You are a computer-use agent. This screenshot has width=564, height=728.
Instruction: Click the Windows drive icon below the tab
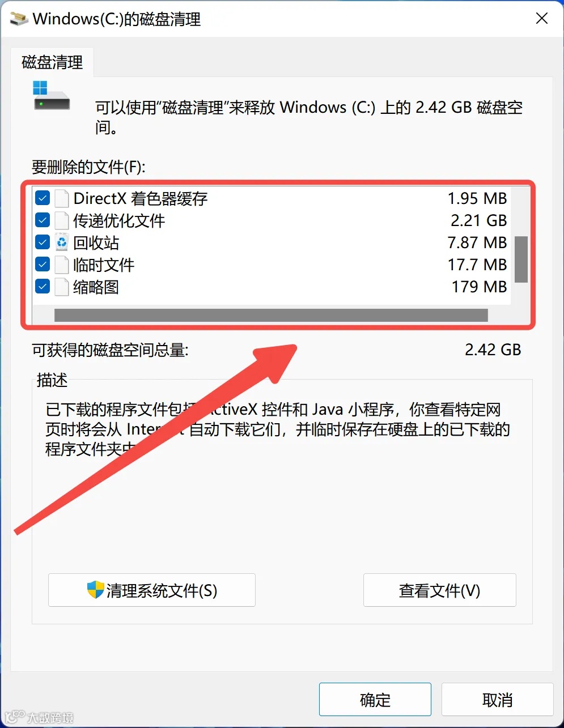pyautogui.click(x=52, y=96)
